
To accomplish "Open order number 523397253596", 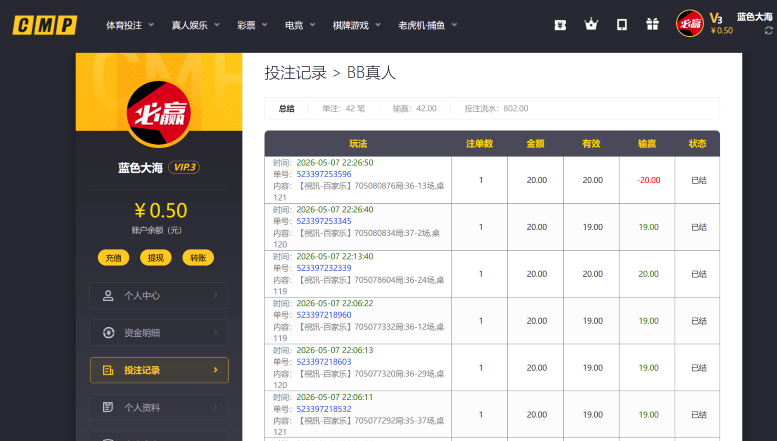I will click(324, 174).
